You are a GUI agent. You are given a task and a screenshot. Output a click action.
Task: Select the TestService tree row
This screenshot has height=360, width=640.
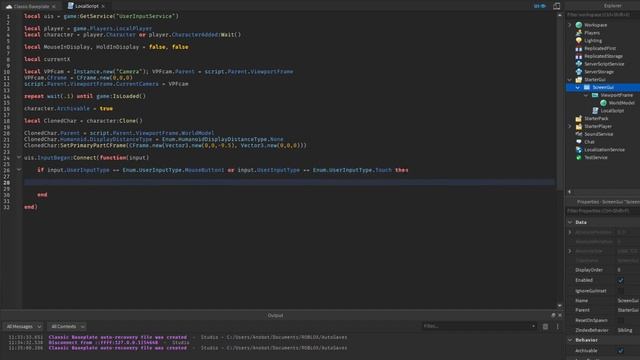click(603, 158)
